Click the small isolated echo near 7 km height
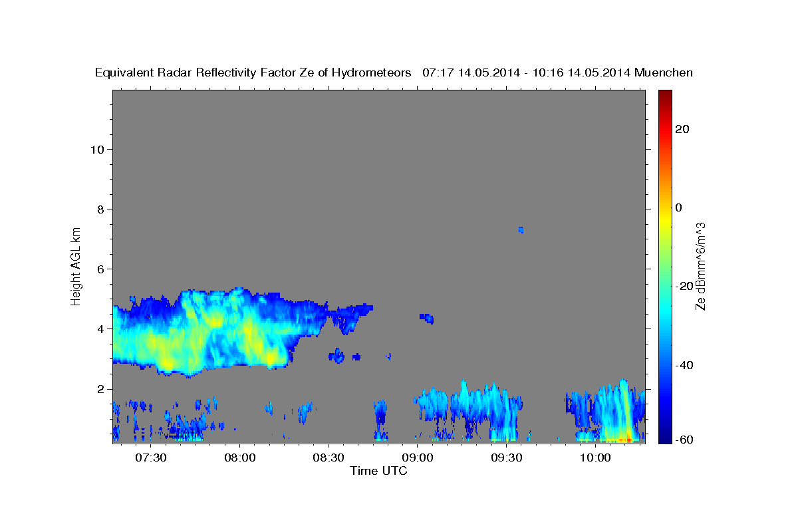Screen dimensions: 798x532 tap(521, 230)
